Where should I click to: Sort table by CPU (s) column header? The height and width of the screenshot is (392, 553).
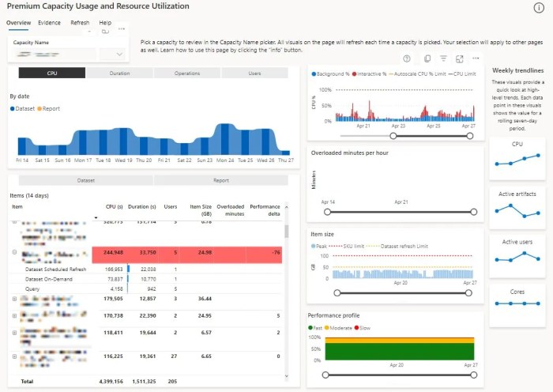coord(114,206)
